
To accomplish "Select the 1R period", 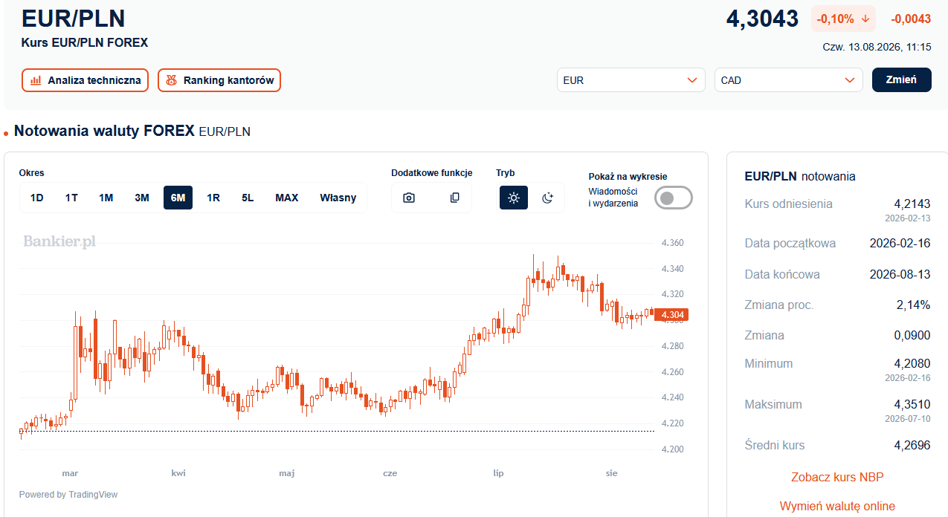I will pyautogui.click(x=213, y=198).
